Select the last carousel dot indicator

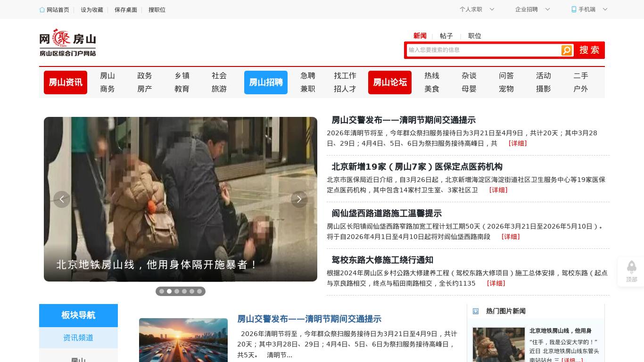coord(199,291)
